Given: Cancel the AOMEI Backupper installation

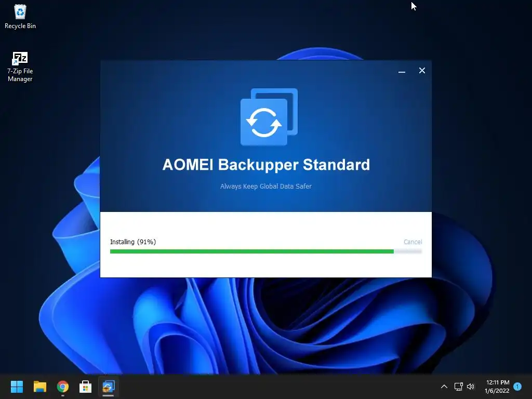Looking at the screenshot, I should coord(413,242).
